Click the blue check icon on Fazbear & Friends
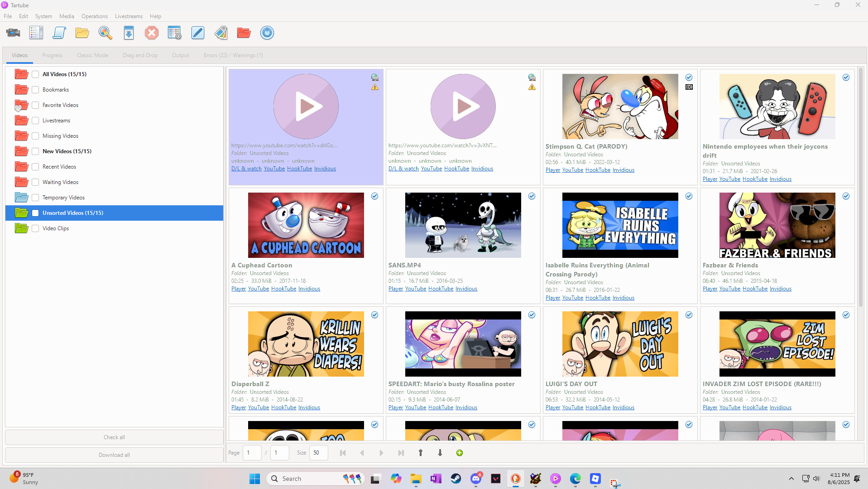Viewport: 868px width, 489px height. point(846,196)
